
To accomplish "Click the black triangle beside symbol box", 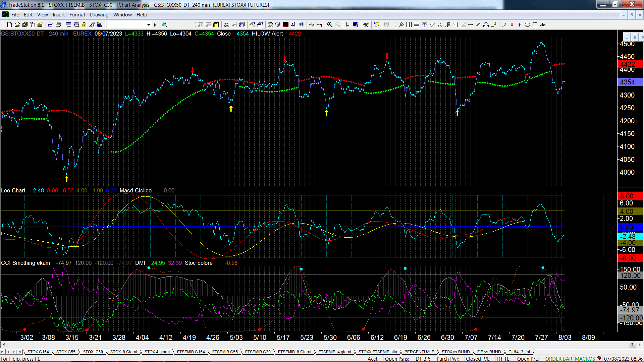I will click(155, 25).
